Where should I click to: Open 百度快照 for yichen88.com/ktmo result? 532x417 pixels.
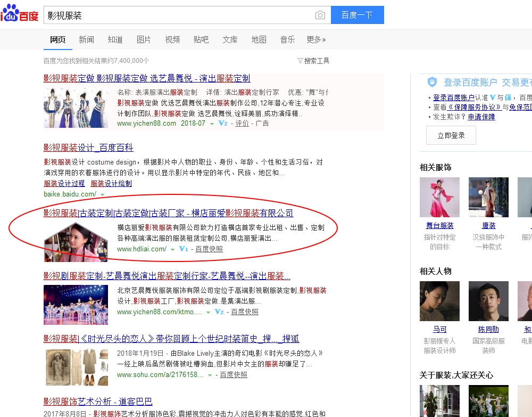(x=245, y=312)
